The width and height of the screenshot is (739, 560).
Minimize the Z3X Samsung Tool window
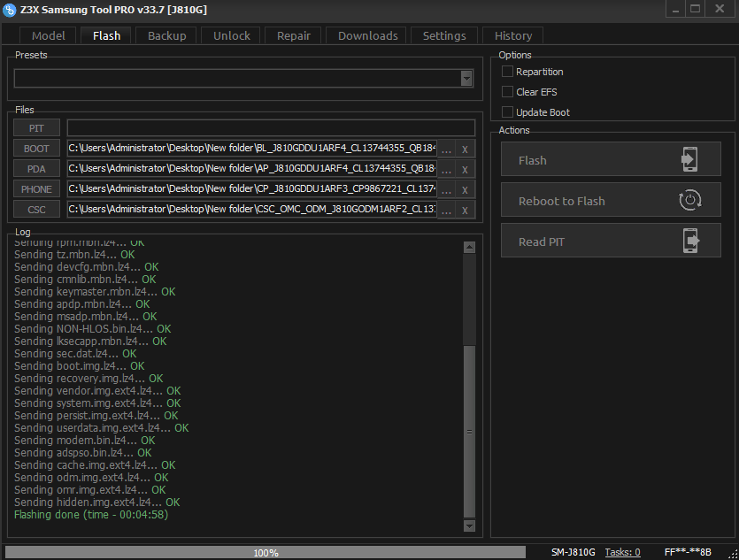pyautogui.click(x=676, y=9)
